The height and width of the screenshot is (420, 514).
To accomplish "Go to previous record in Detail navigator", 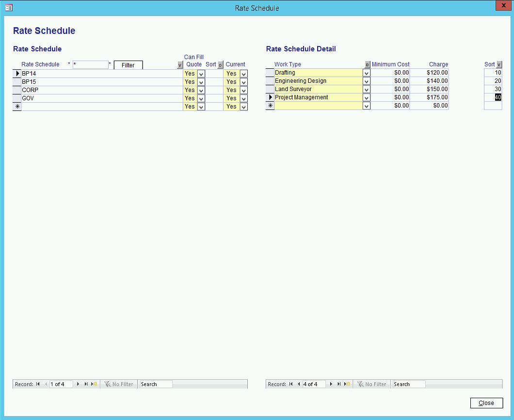I will (299, 384).
